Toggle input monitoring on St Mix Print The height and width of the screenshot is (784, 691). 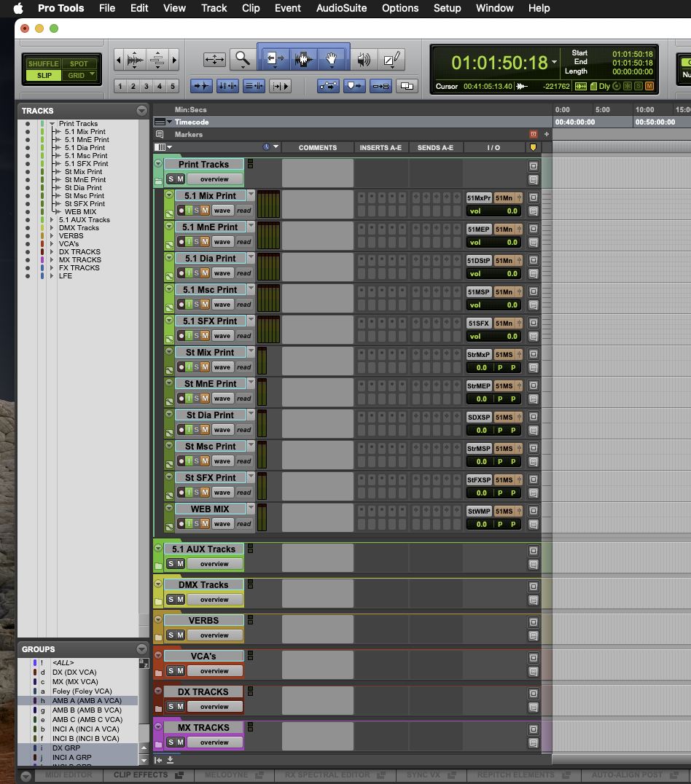[189, 367]
